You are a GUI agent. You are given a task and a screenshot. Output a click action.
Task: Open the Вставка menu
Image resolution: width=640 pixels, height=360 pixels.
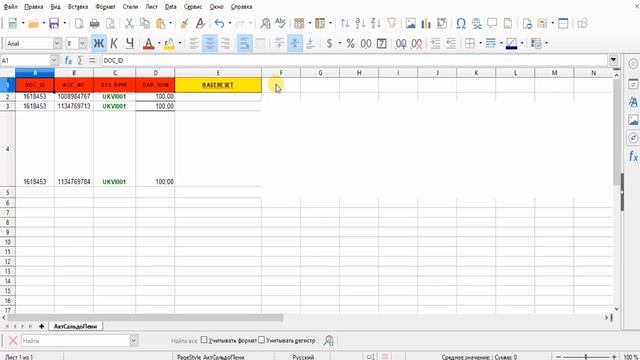78,7
